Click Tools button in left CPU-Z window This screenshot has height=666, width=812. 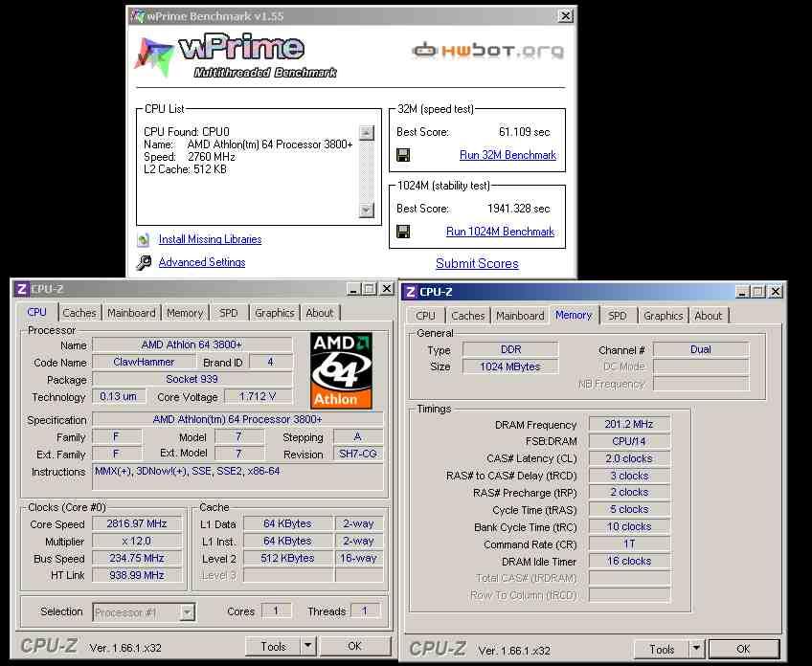(273, 646)
